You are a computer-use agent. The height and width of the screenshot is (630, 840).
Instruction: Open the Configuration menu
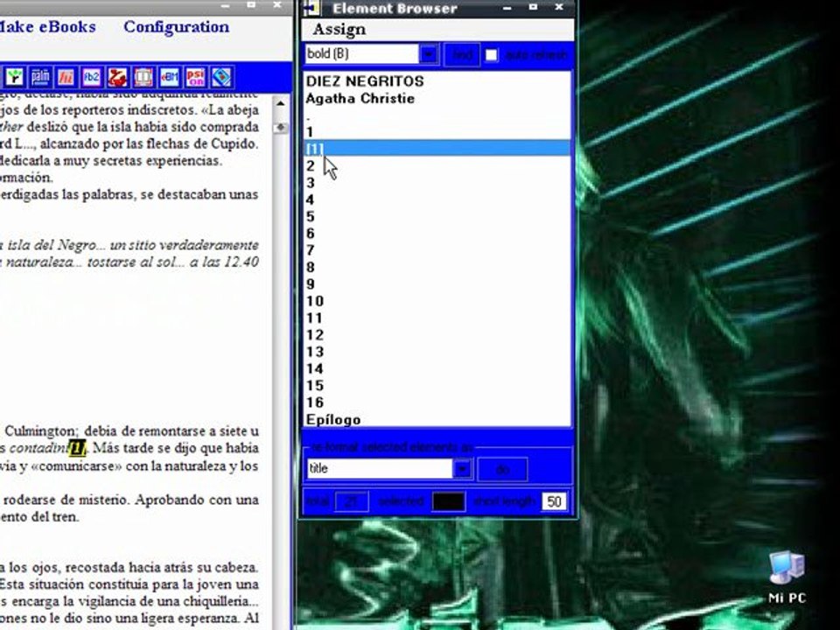pos(176,27)
